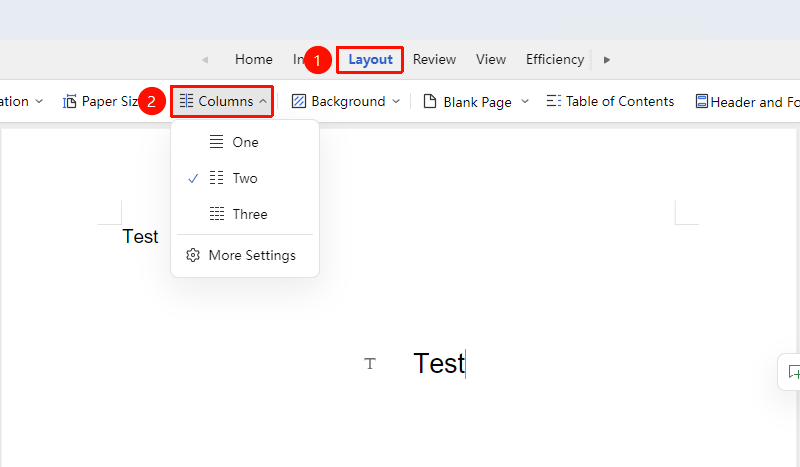Click the One column icon

coord(216,142)
